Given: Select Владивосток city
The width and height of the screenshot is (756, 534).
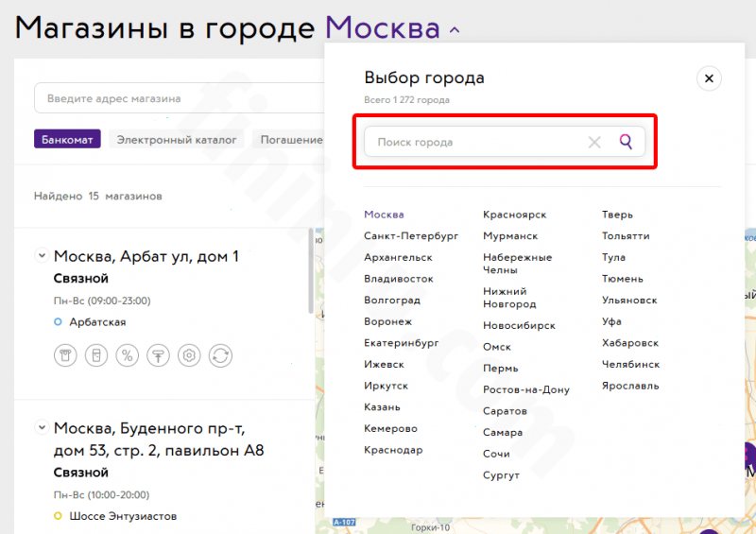Looking at the screenshot, I should coord(399,278).
